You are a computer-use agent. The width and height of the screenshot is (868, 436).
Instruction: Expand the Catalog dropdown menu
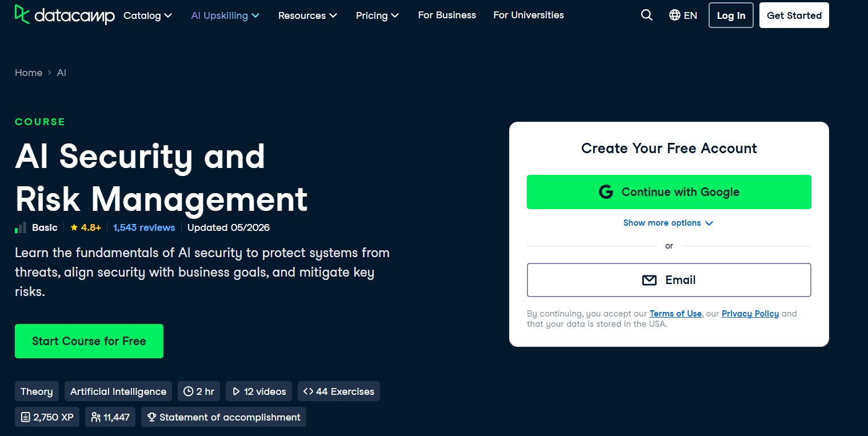click(147, 15)
